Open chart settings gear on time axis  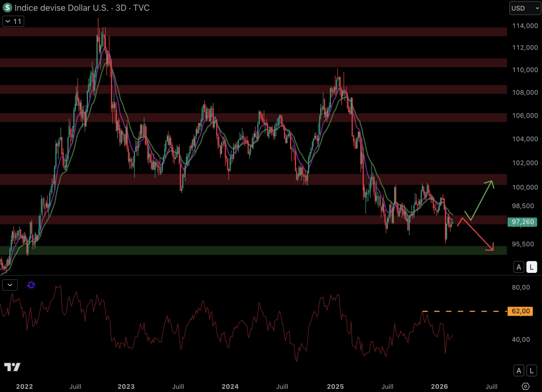point(525,386)
